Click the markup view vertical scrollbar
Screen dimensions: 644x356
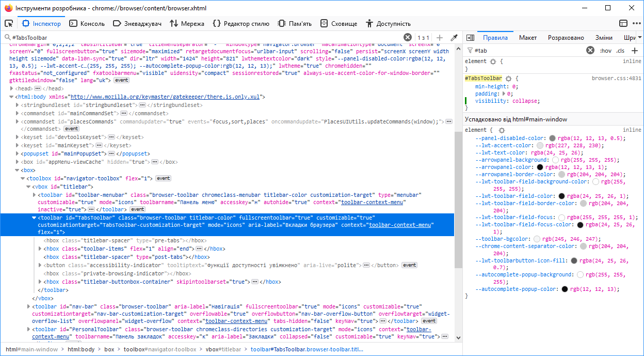click(458, 199)
